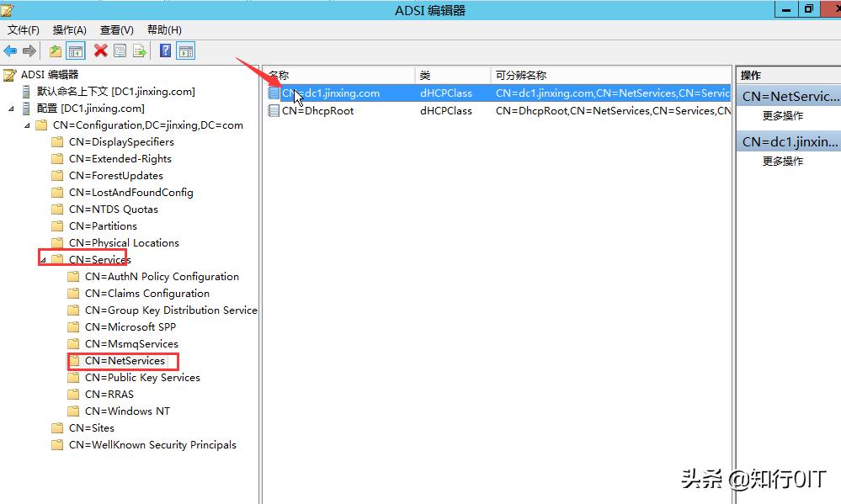This screenshot has height=504, width=841.
Task: Click the Back arrow toolbar icon
Action: point(10,51)
